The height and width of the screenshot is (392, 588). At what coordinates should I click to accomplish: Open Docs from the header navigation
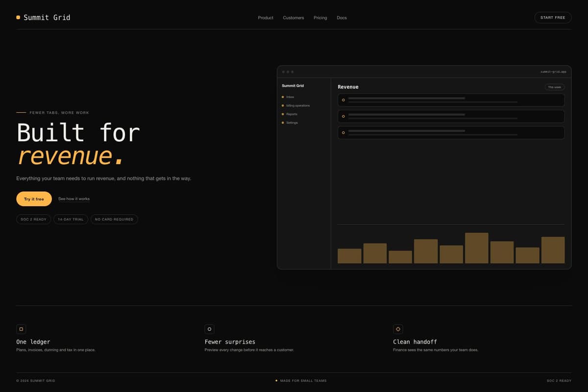pyautogui.click(x=342, y=18)
